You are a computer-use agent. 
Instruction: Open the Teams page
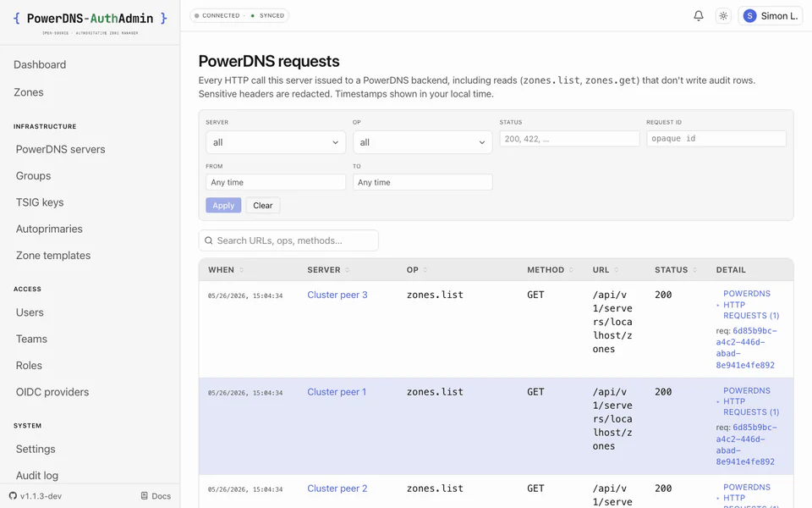(31, 339)
